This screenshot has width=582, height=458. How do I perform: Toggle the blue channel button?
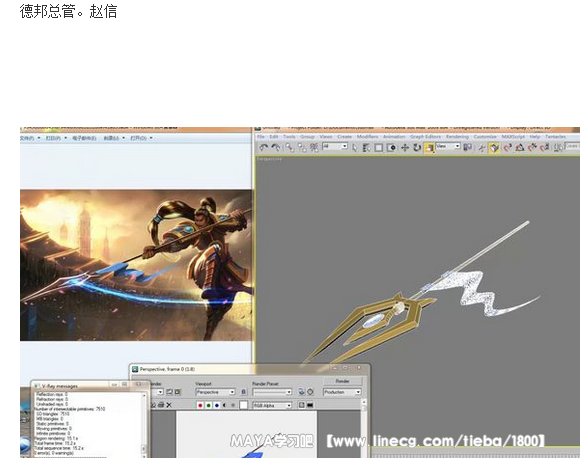click(217, 405)
